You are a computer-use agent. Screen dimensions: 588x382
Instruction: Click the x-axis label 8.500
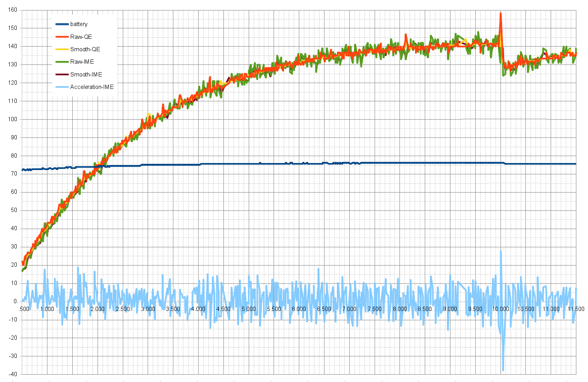pos(425,309)
